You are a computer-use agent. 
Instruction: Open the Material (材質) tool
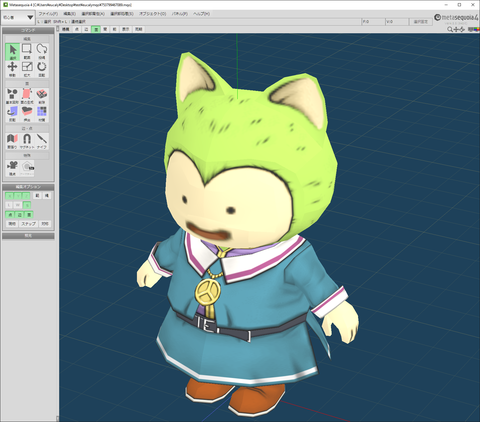(41, 114)
